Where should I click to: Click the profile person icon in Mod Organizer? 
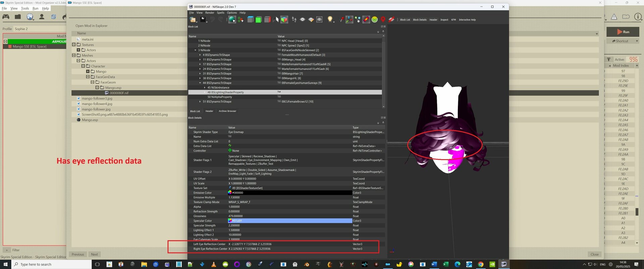(42, 17)
